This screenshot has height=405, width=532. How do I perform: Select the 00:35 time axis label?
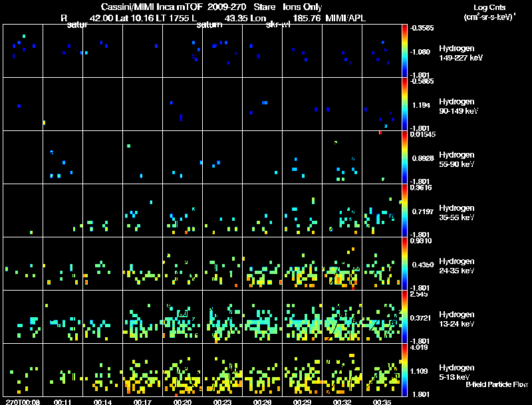coord(382,402)
